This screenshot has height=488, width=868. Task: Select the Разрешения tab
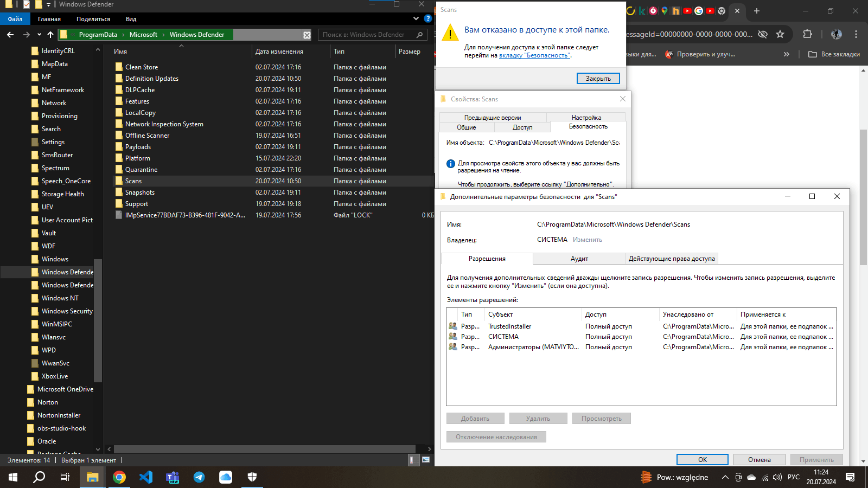tap(487, 259)
